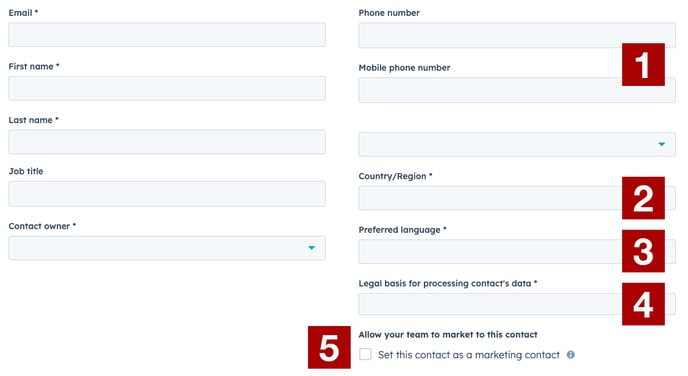This screenshot has width=688, height=376.
Task: Select the Job title input
Action: (x=167, y=194)
